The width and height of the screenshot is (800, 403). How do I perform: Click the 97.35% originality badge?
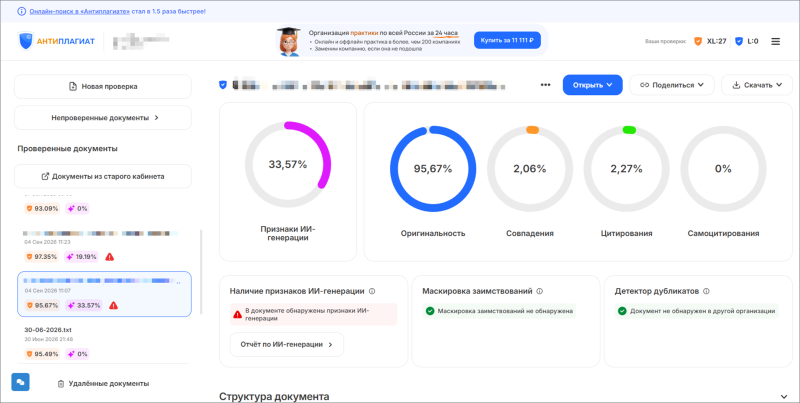tap(42, 257)
